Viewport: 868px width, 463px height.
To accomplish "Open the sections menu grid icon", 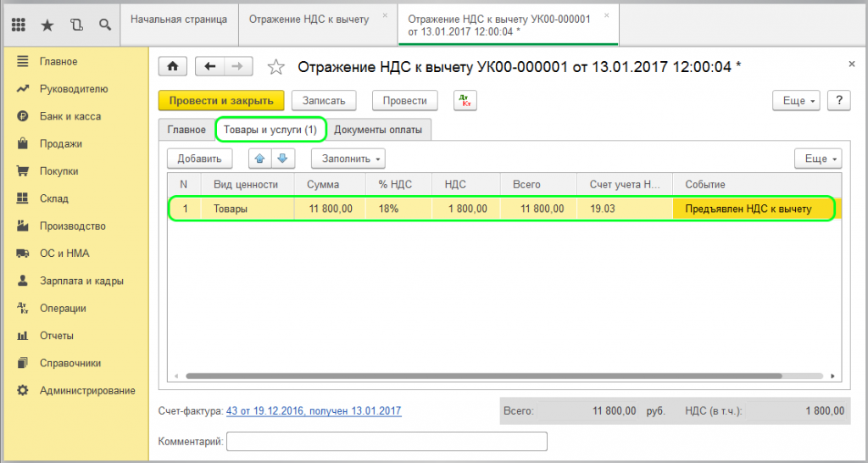I will pos(19,25).
